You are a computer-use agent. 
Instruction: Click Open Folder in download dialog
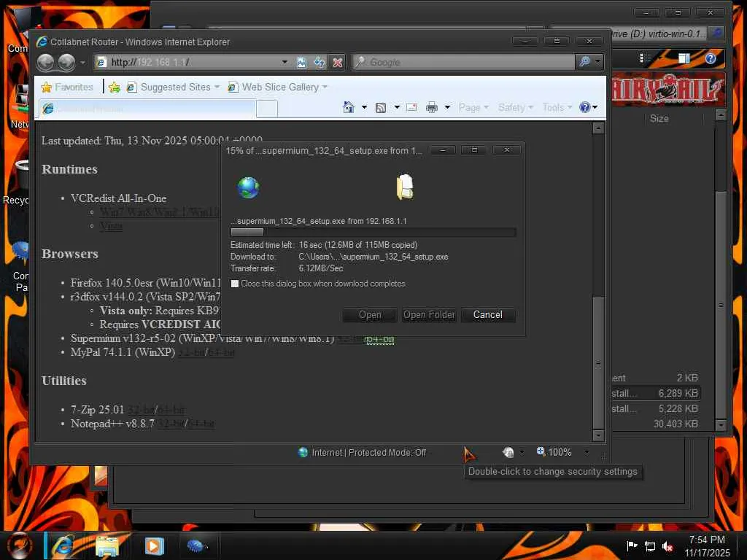pyautogui.click(x=429, y=315)
